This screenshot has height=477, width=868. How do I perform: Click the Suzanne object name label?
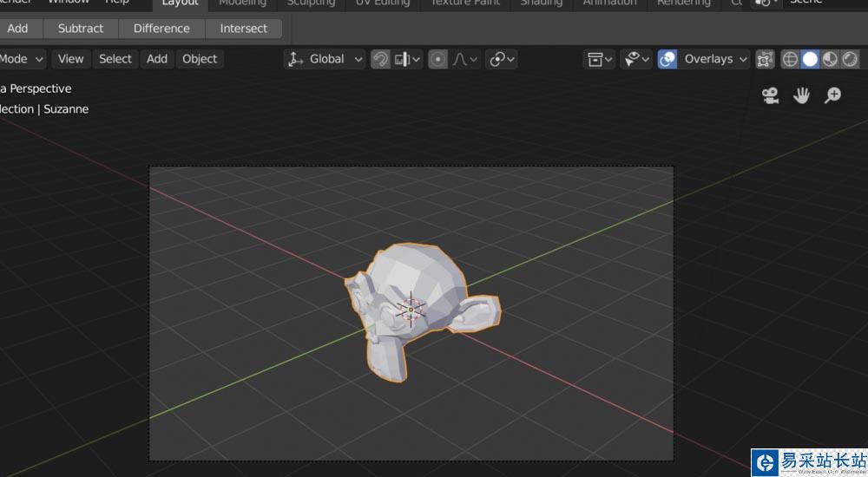[66, 109]
